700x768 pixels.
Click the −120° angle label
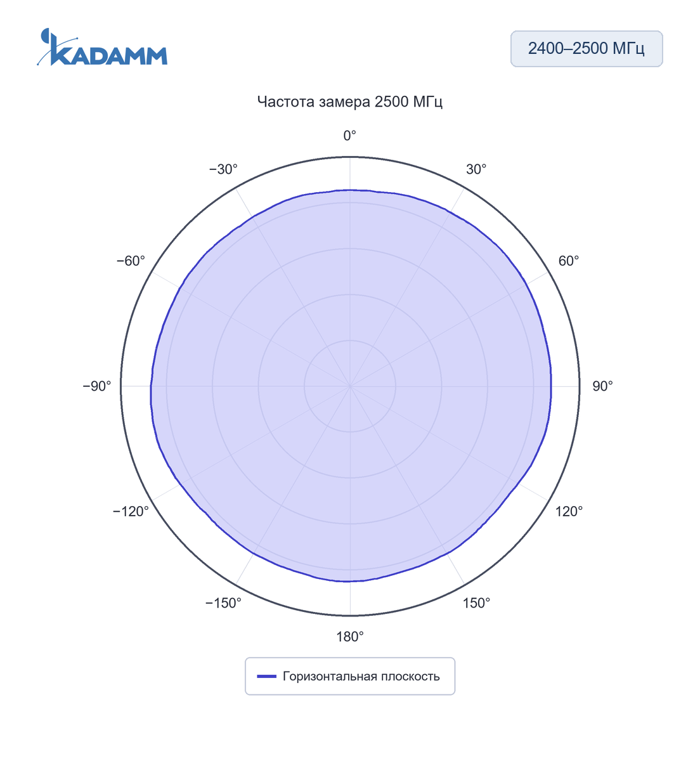coord(131,512)
